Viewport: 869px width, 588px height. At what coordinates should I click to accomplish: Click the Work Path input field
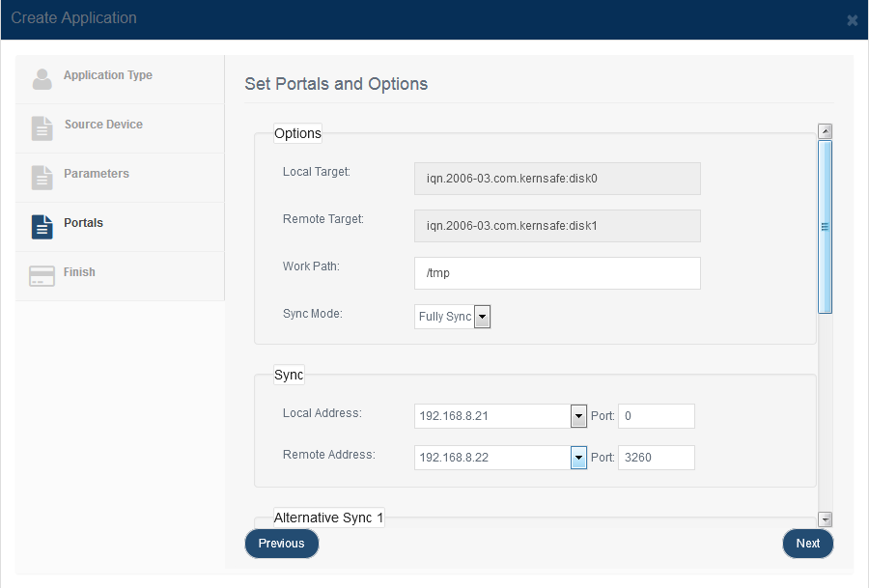coord(557,273)
